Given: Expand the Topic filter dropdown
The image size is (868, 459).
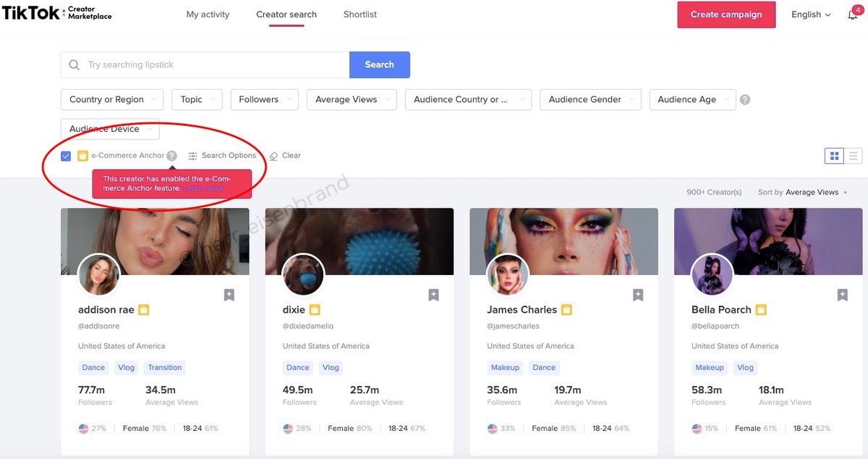Looking at the screenshot, I should (x=197, y=99).
